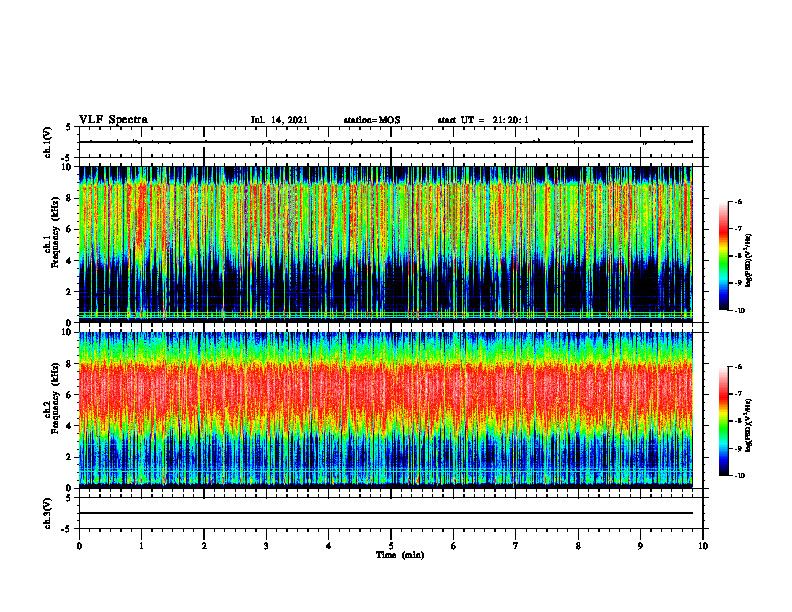792x612 pixels.
Task: Click the "3" minute tick on time axis
Action: [x=266, y=546]
